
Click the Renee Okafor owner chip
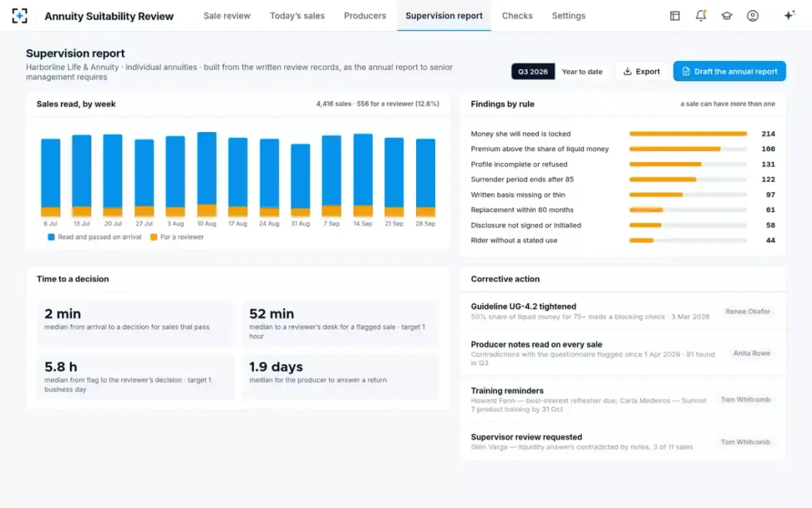point(748,312)
